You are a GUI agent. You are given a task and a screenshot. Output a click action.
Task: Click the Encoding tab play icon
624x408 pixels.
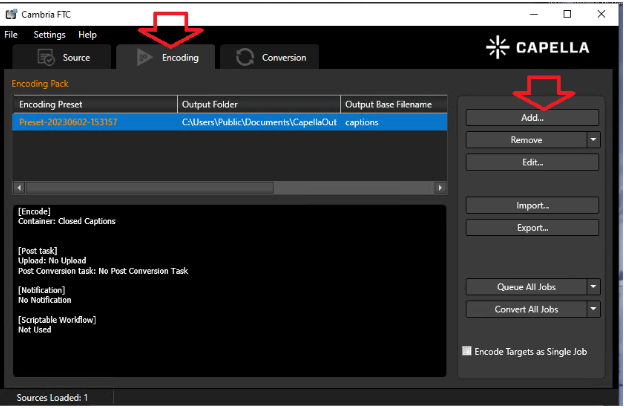tap(144, 57)
